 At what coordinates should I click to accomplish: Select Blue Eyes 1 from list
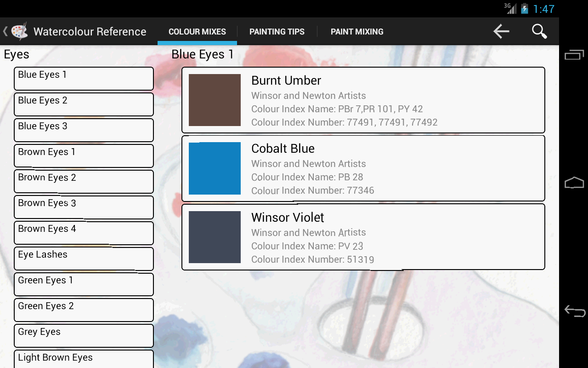tap(84, 79)
